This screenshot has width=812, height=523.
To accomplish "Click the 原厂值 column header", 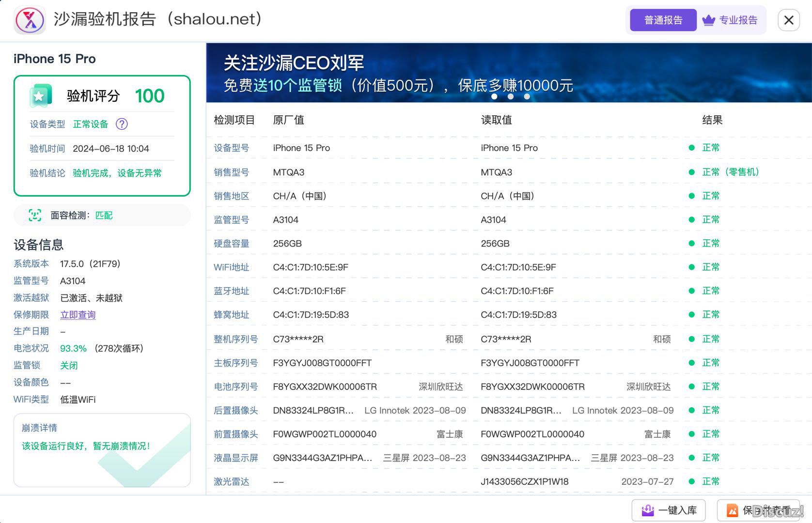I will click(289, 120).
